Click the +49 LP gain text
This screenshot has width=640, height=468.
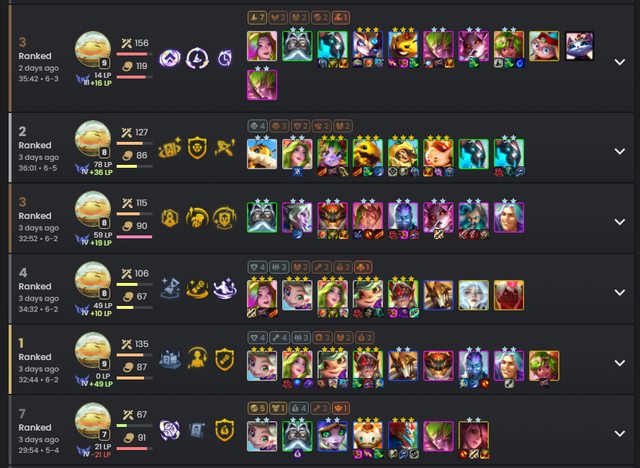[101, 384]
